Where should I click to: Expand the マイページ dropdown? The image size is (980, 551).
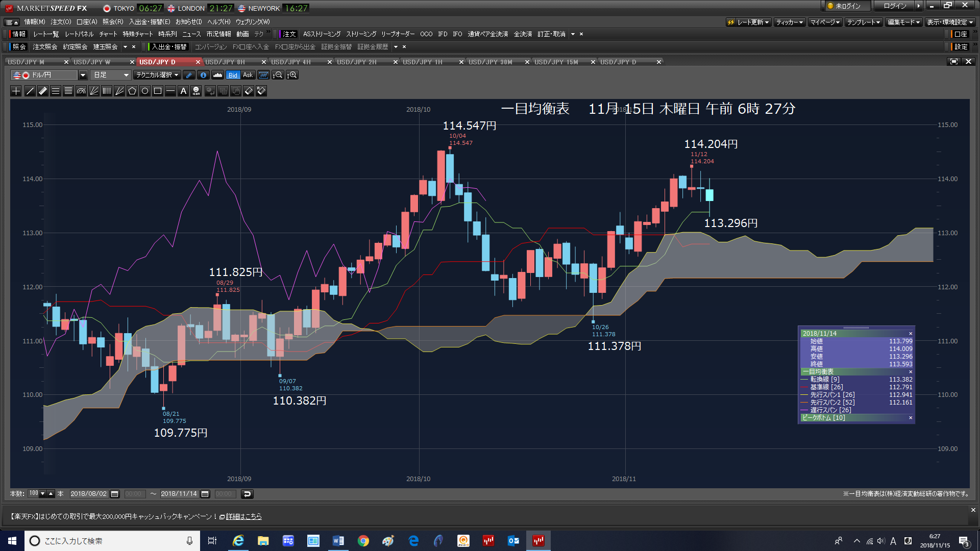[825, 22]
